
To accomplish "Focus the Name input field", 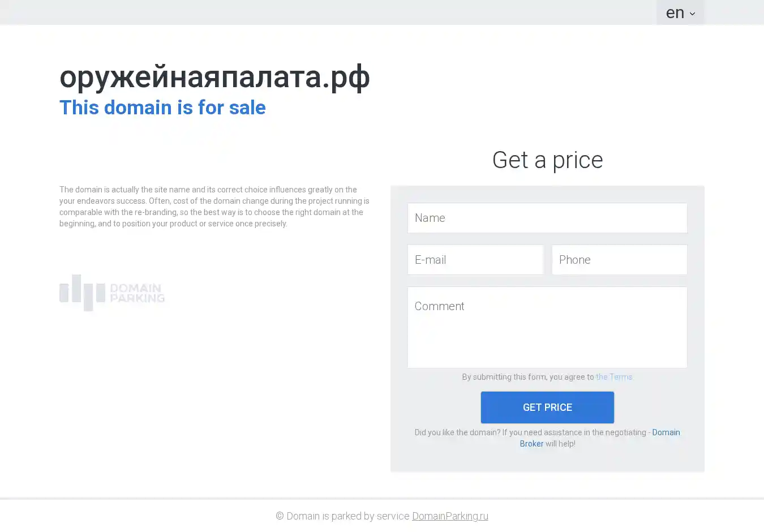I will tap(547, 218).
